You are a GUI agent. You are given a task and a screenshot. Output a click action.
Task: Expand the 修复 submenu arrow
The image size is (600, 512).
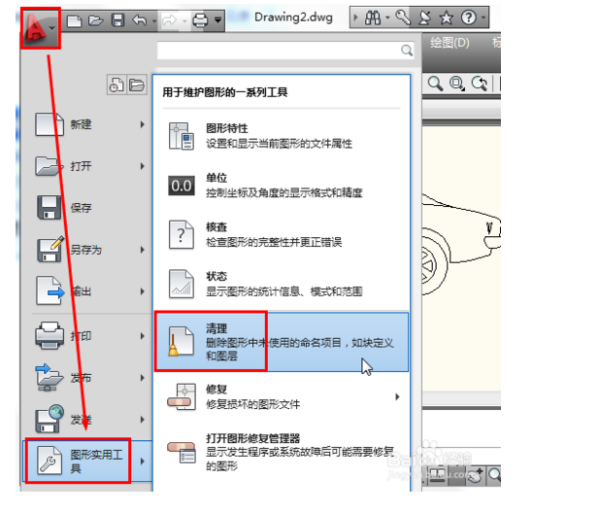pos(397,397)
